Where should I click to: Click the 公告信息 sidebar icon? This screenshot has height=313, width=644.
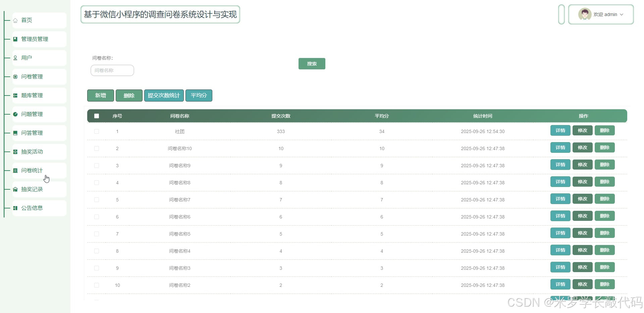(x=15, y=208)
